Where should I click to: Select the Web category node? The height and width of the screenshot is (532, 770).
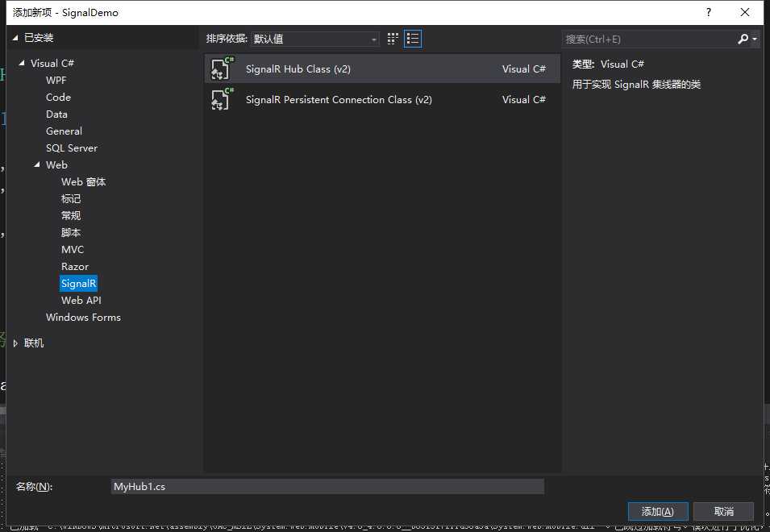pyautogui.click(x=56, y=165)
